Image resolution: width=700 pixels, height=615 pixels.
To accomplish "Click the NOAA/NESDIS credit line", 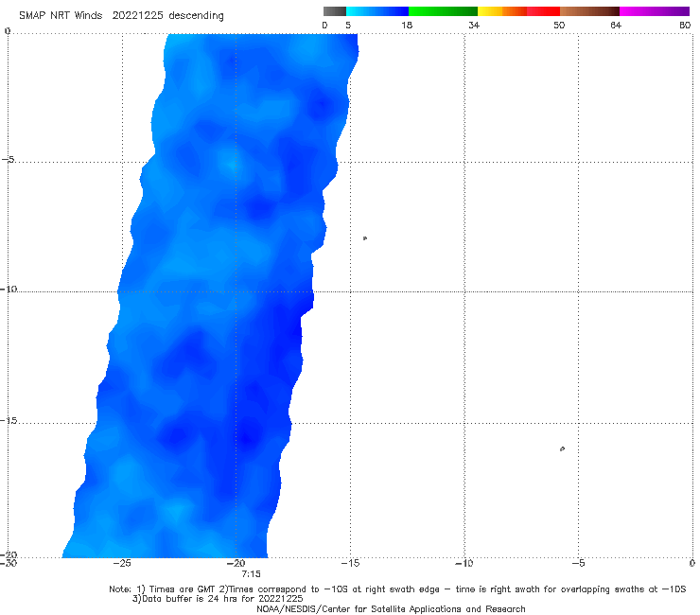I will (391, 609).
